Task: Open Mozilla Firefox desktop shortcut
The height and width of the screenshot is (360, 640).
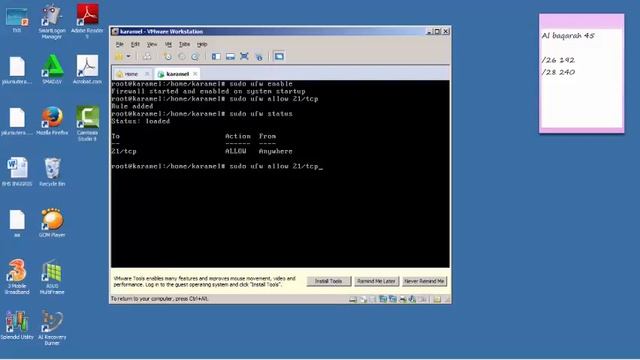Action: (52, 121)
